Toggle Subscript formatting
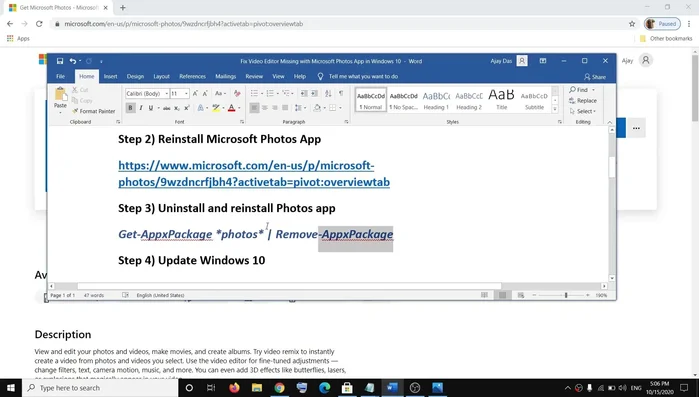 [177, 108]
